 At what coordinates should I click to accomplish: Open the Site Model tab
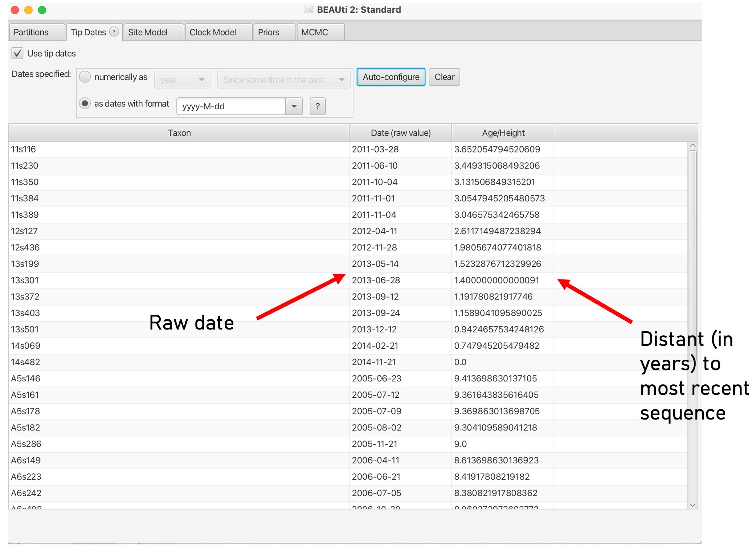click(x=154, y=32)
